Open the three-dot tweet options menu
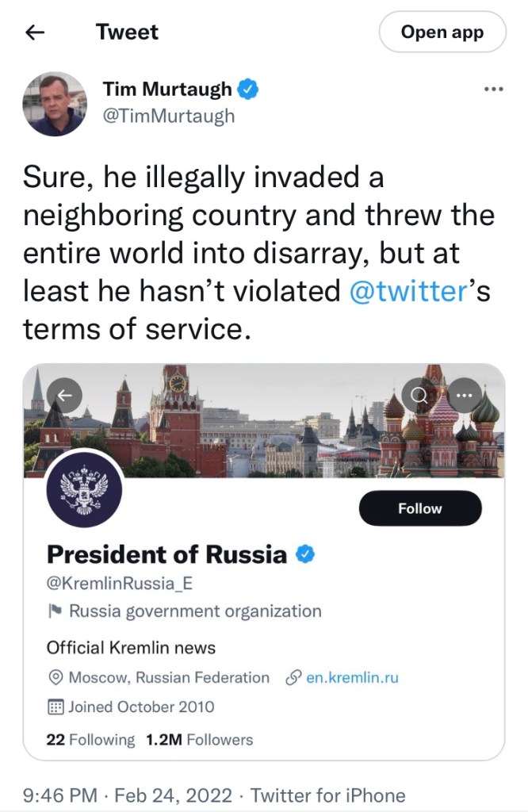Screen dimensions: 528x812 tap(493, 89)
